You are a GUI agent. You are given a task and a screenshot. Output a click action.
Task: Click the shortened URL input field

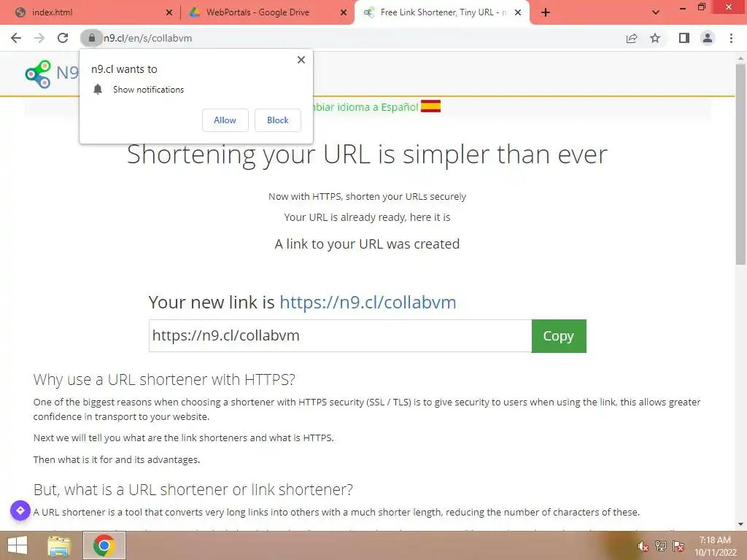point(340,335)
